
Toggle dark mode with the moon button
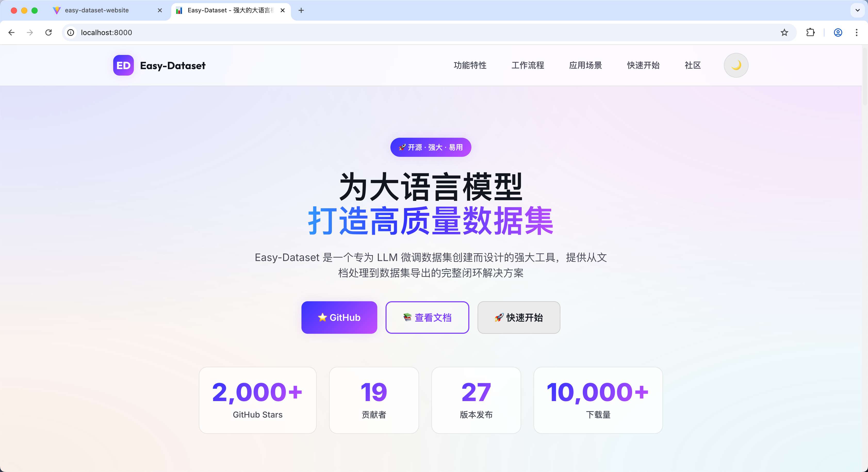pos(736,65)
